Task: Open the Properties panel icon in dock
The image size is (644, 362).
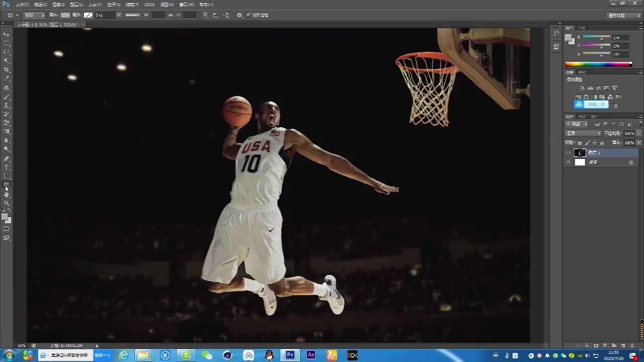Action: [556, 46]
